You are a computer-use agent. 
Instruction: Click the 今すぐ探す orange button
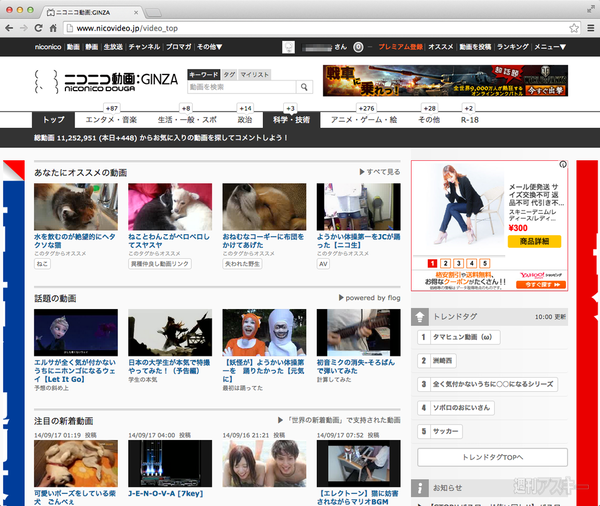pyautogui.click(x=541, y=285)
